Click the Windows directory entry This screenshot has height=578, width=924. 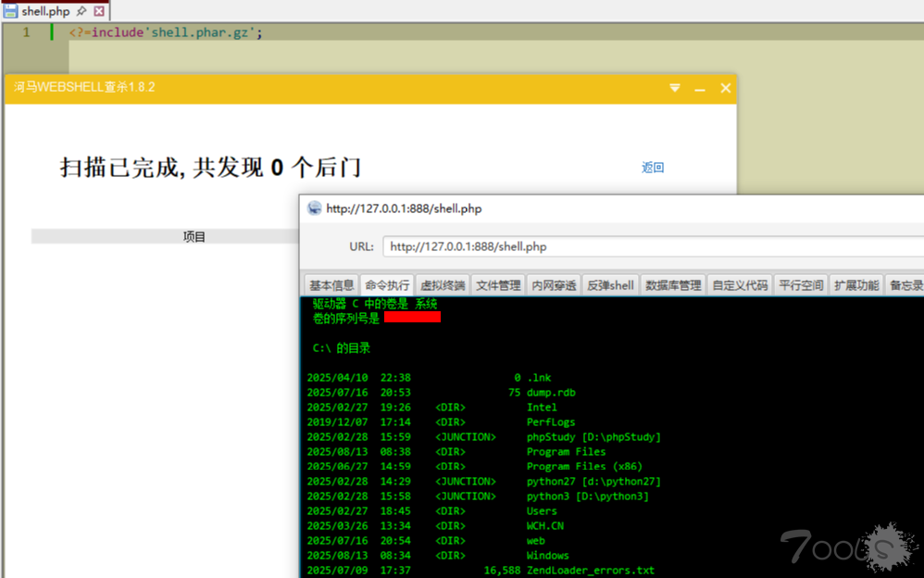548,555
